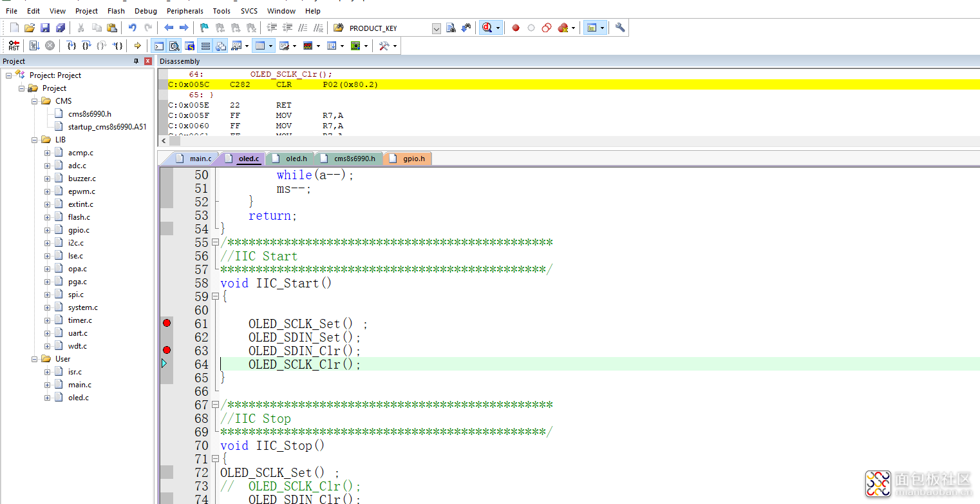This screenshot has height=504, width=980.
Task: Toggle the Memory Window icon
Action: (259, 46)
